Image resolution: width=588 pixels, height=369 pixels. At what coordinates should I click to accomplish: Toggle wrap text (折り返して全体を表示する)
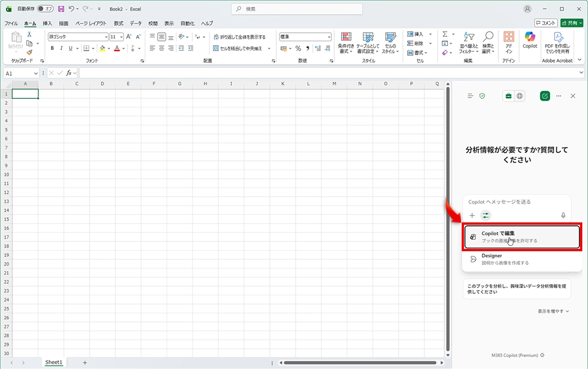(239, 37)
